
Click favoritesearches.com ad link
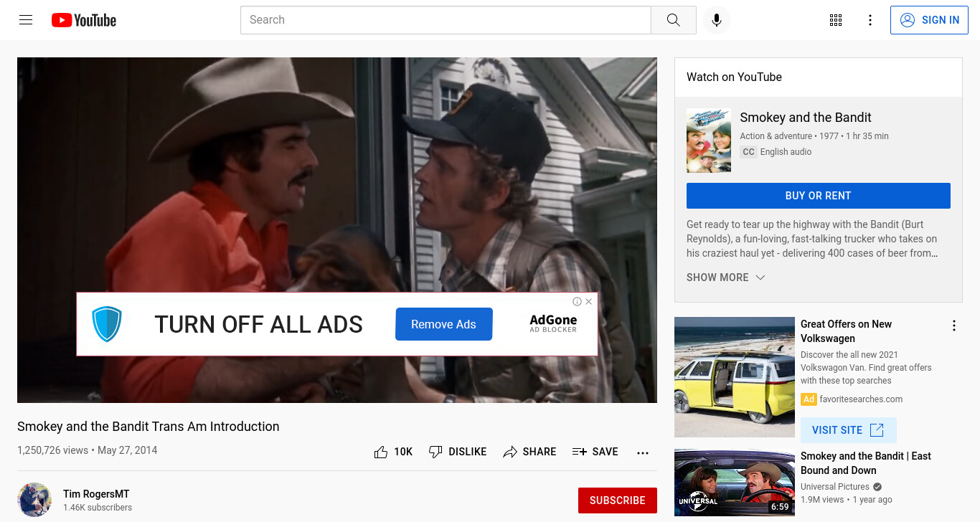click(861, 399)
